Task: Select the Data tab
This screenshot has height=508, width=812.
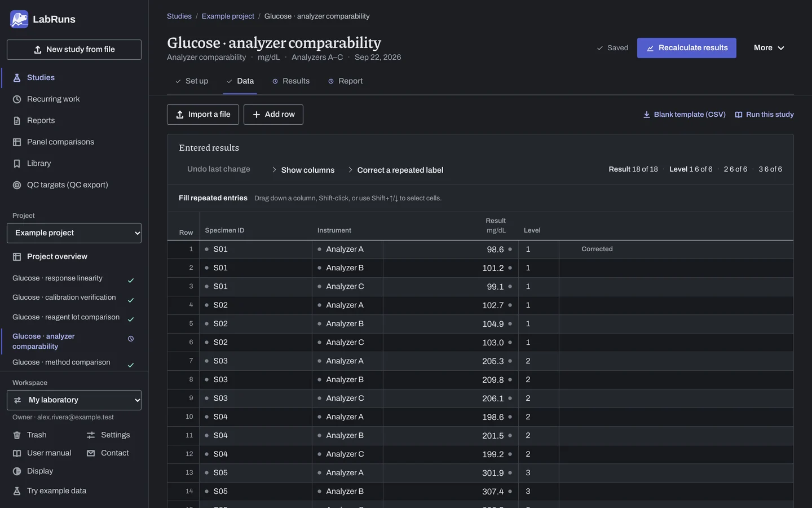Action: click(240, 81)
